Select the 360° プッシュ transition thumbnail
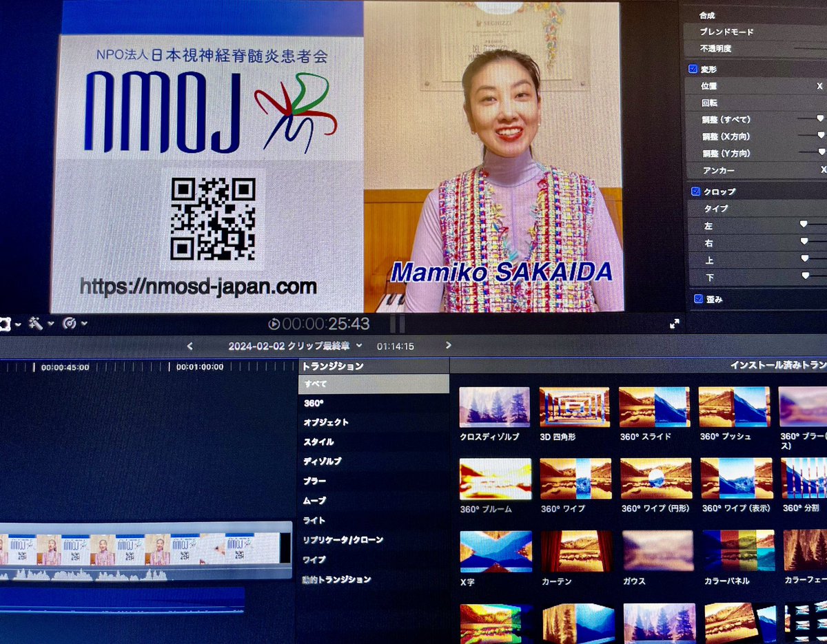This screenshot has width=827, height=644. pyautogui.click(x=735, y=406)
